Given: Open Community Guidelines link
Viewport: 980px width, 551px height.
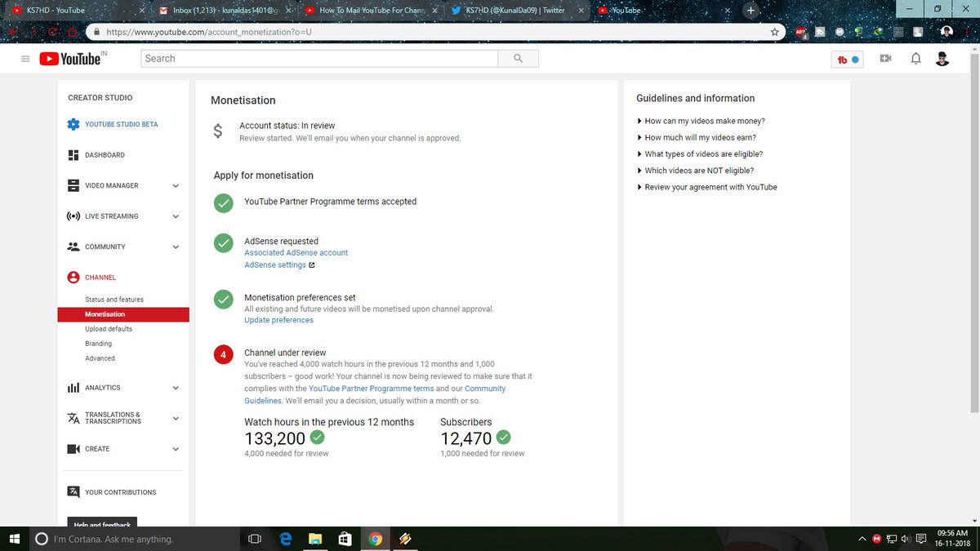Looking at the screenshot, I should point(375,395).
